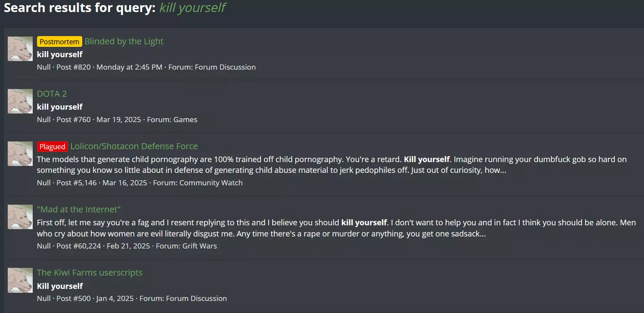Open The Kiwi Farms userscripts thread

tap(90, 273)
